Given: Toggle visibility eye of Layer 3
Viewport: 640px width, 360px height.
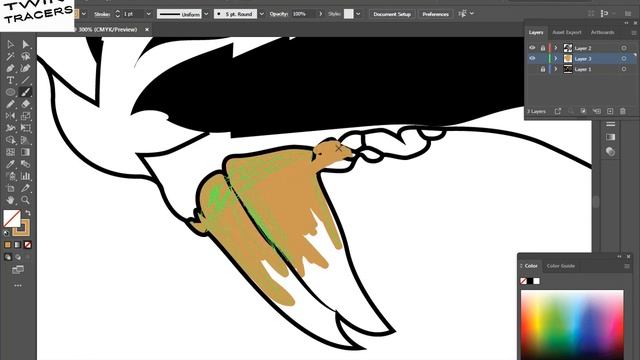Looking at the screenshot, I should pyautogui.click(x=532, y=58).
